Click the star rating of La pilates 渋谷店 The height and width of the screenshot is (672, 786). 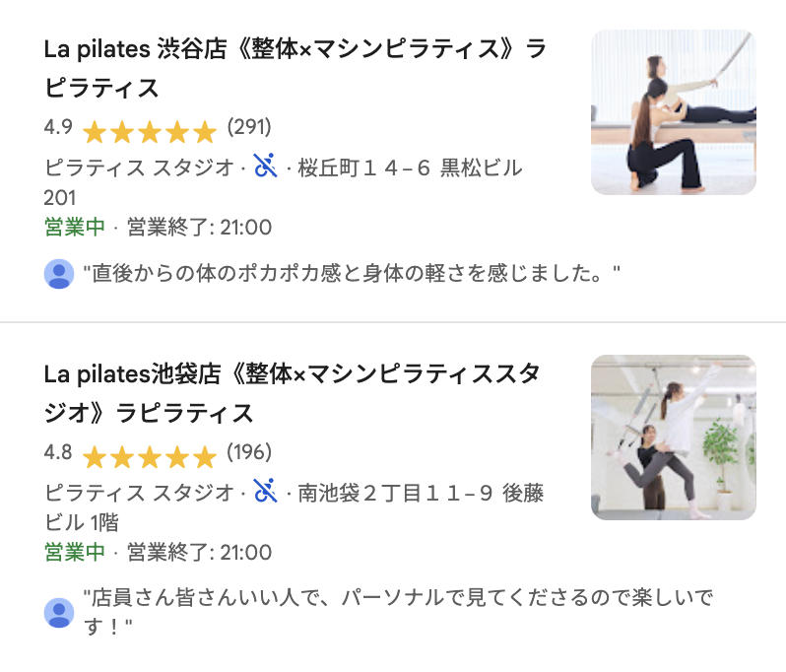click(x=149, y=131)
